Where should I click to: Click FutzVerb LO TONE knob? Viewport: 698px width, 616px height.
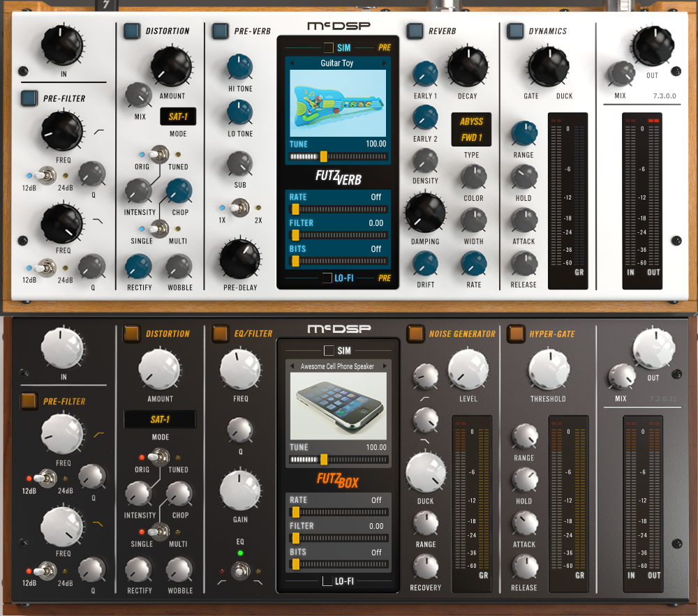[240, 112]
